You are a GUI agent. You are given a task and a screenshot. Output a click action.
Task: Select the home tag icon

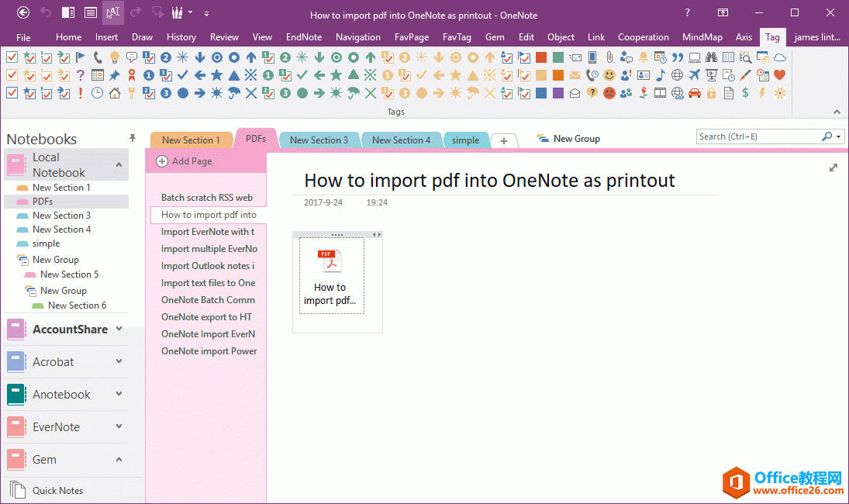pyautogui.click(x=114, y=94)
